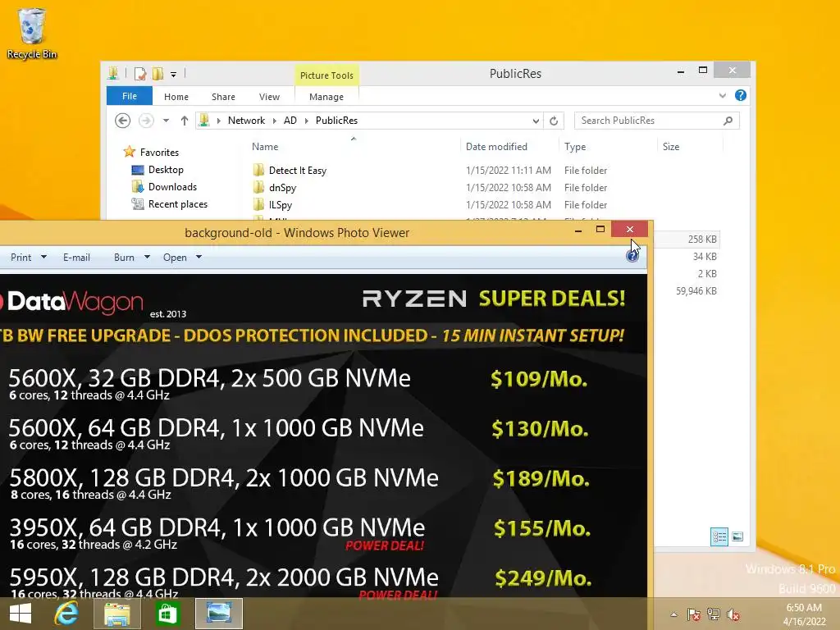Click PublicRes in the address breadcrumb
This screenshot has height=630, width=840.
click(x=336, y=121)
